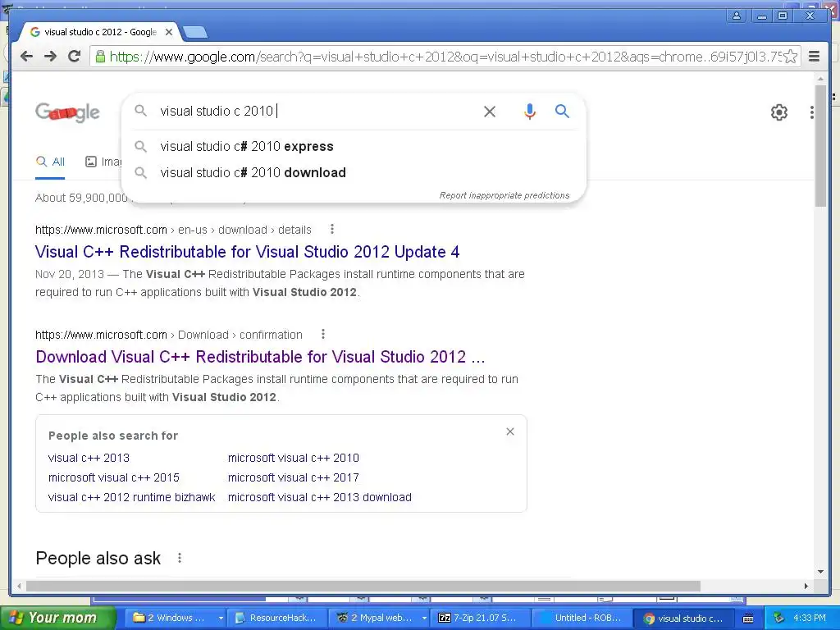The image size is (840, 630).
Task: Reload the Google results page
Action: click(74, 57)
